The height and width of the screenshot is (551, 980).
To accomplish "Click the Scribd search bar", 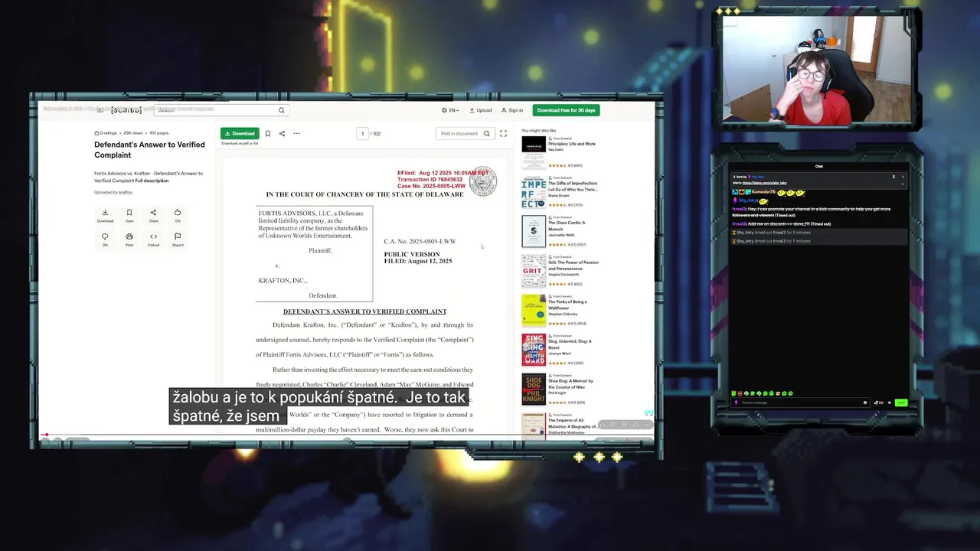I will pos(222,110).
